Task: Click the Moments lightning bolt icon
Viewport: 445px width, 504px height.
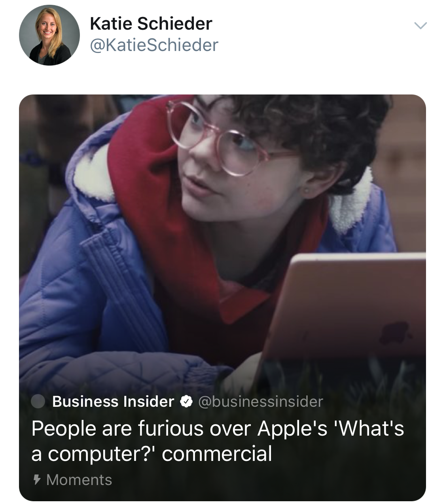Action: (37, 480)
